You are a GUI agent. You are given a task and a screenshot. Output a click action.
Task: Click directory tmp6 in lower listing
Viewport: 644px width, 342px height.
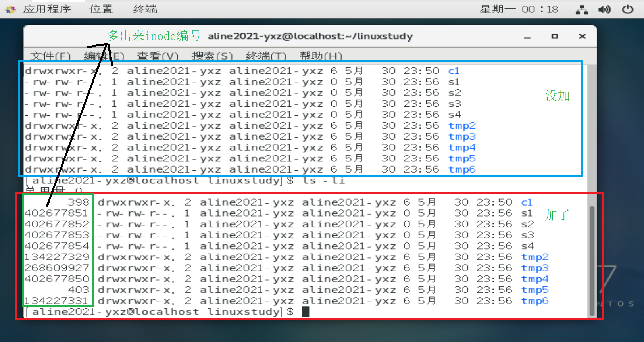pos(535,301)
